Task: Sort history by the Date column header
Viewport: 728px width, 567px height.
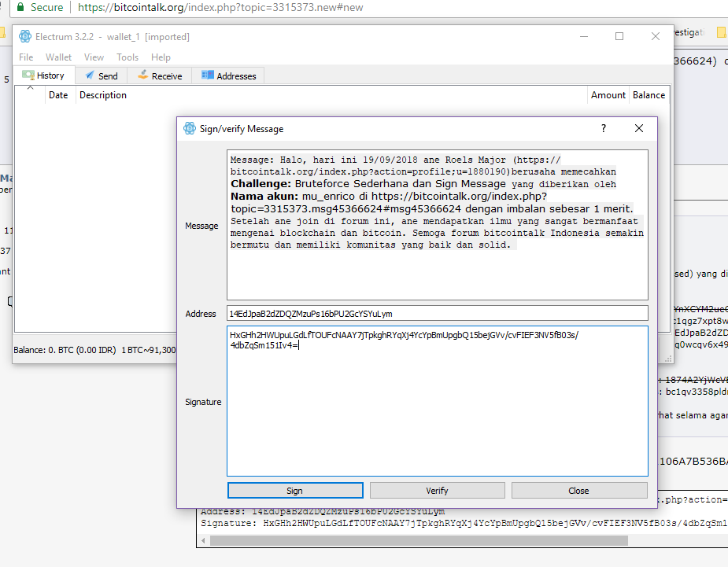Action: tap(58, 94)
